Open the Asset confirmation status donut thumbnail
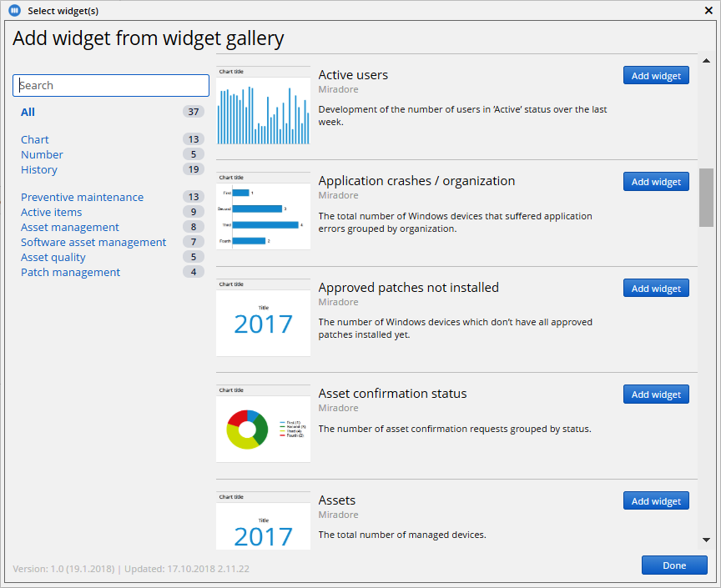The height and width of the screenshot is (588, 721). [x=263, y=424]
